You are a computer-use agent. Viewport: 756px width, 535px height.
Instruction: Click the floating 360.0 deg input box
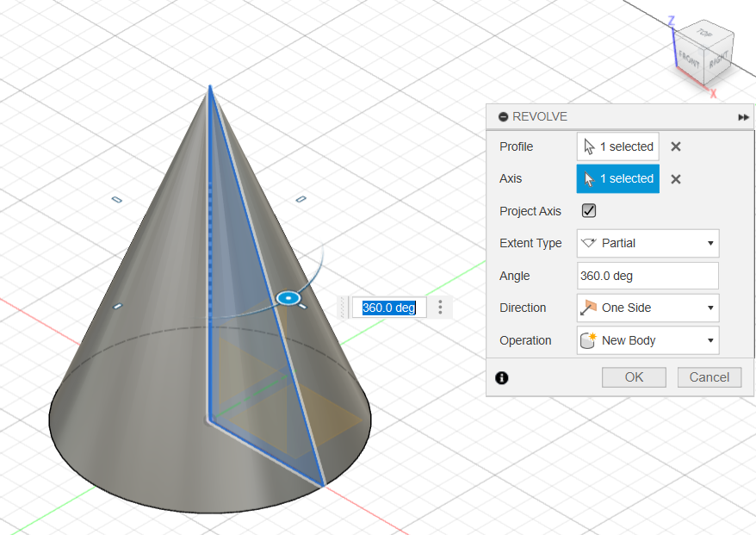pos(388,308)
